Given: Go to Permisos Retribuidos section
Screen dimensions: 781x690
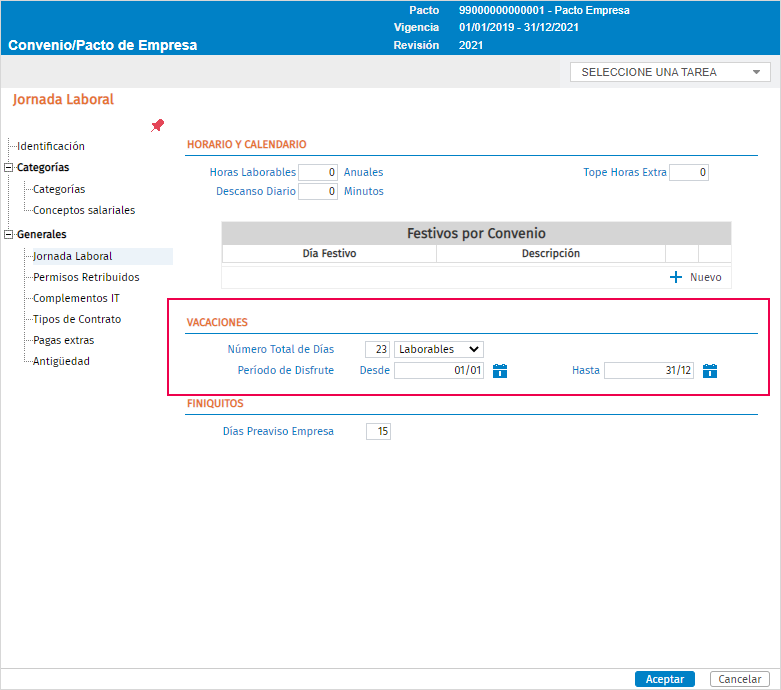Looking at the screenshot, I should click(x=86, y=277).
